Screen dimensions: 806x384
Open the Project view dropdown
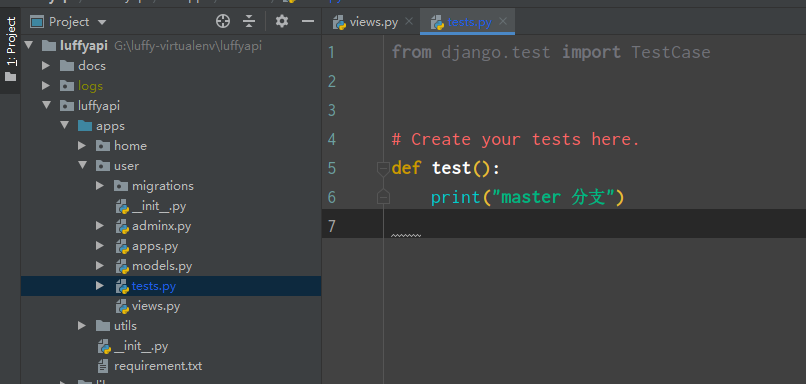coord(68,22)
